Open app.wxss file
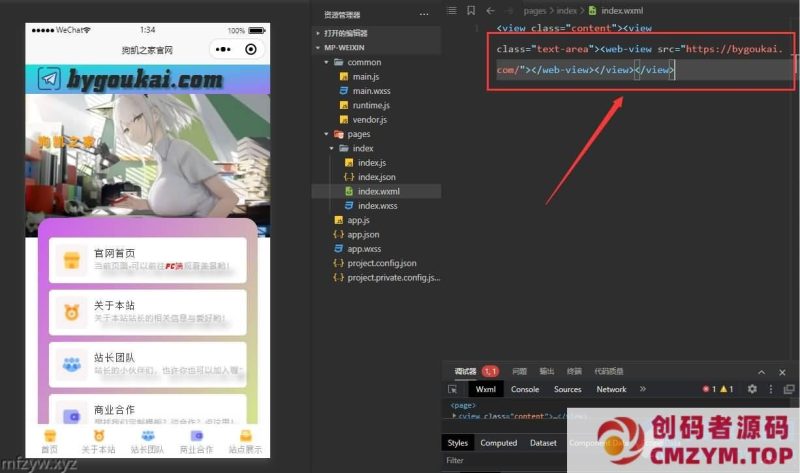This screenshot has width=800, height=473. pos(364,248)
